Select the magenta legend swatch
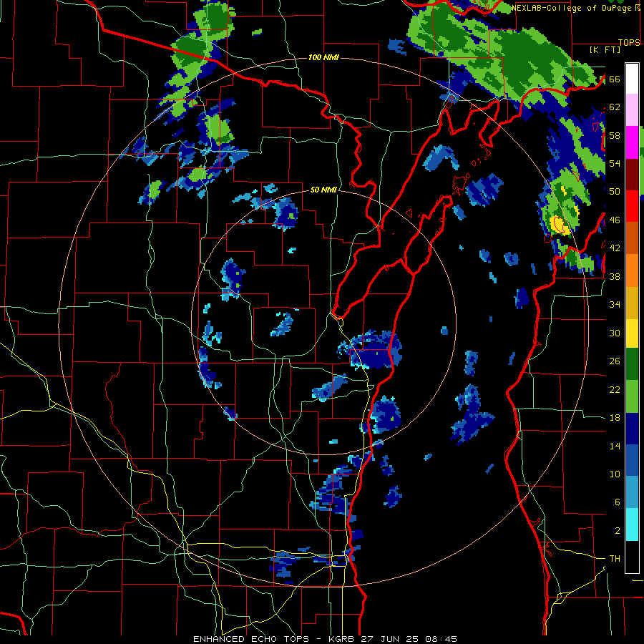Image resolution: width=644 pixels, height=644 pixels. point(632,142)
